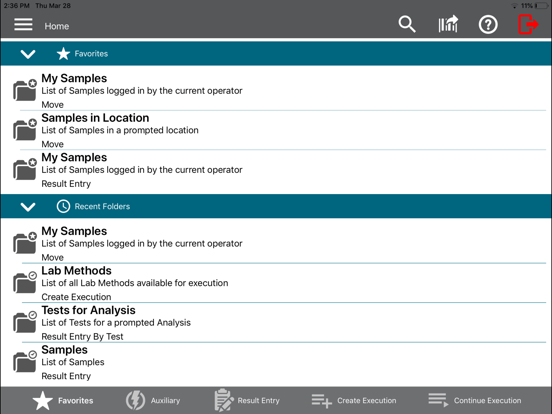
Task: Tap the red logout icon
Action: pos(528,24)
